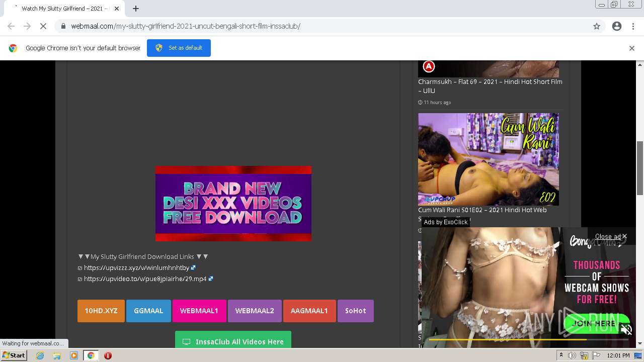This screenshot has height=362, width=644.
Task: Click the page scrollbar up arrow
Action: pos(640,64)
